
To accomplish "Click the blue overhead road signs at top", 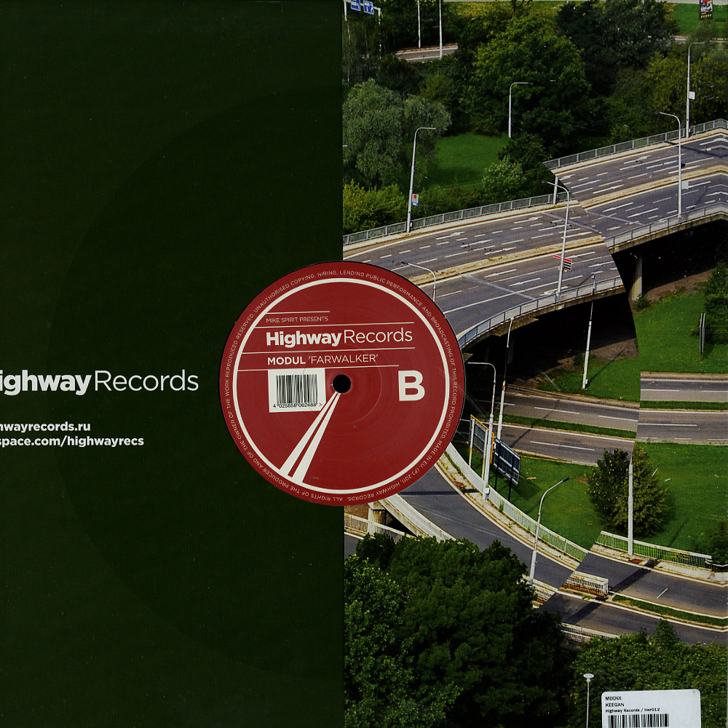I will tap(362, 7).
